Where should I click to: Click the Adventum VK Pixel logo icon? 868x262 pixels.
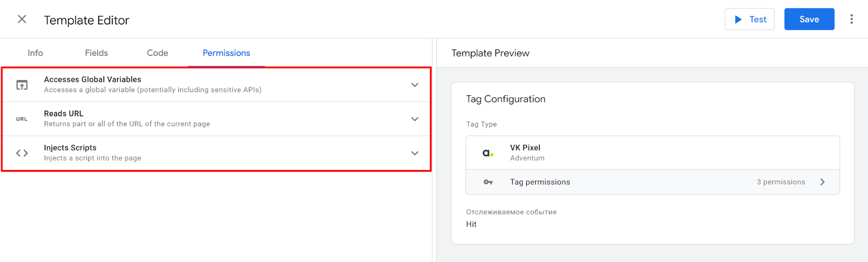click(x=488, y=153)
